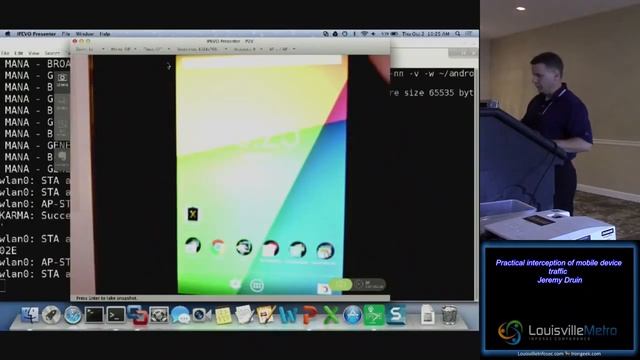Open Safari compass icon in dock
This screenshot has width=640, height=360.
(73, 316)
